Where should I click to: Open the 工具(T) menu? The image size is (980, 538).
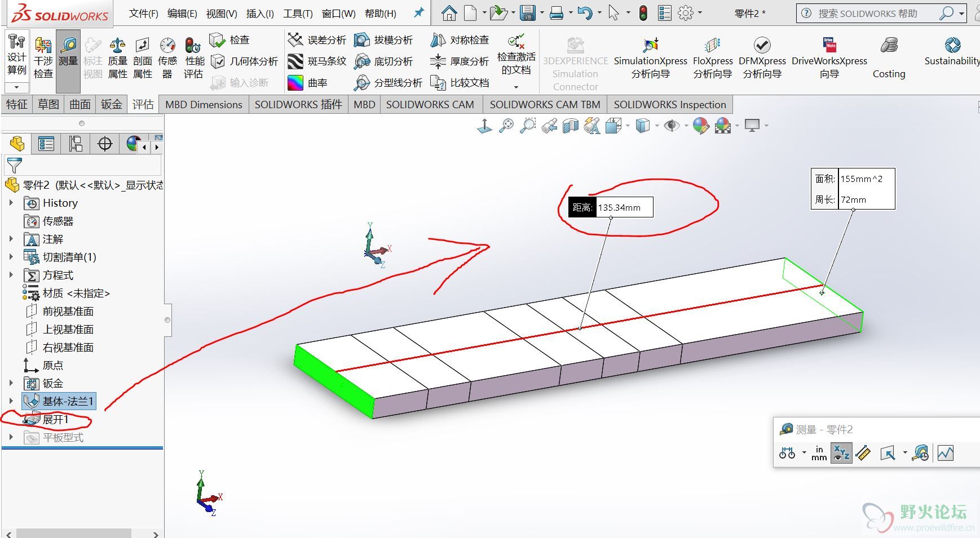(298, 14)
